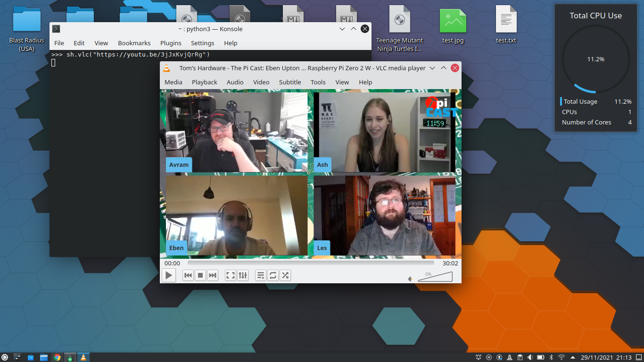The image size is (644, 362).
Task: Click the VLC cone icon in title bar
Action: 166,68
